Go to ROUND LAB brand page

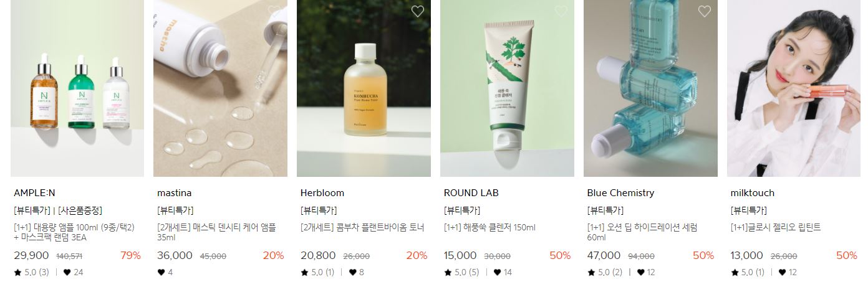[471, 193]
